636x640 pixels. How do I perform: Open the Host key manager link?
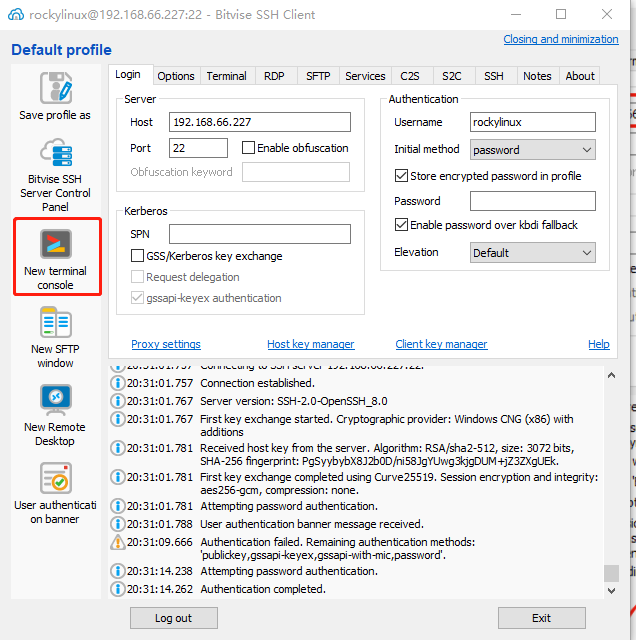point(311,344)
